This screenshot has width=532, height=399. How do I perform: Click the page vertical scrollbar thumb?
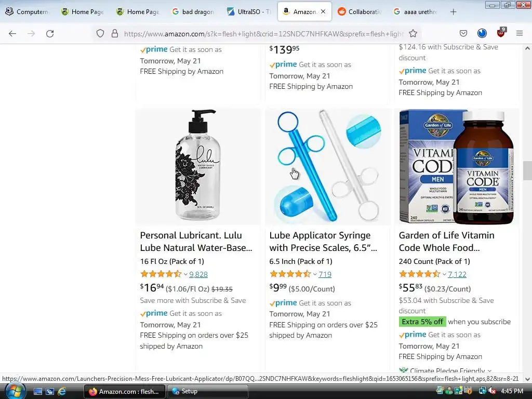point(527,170)
